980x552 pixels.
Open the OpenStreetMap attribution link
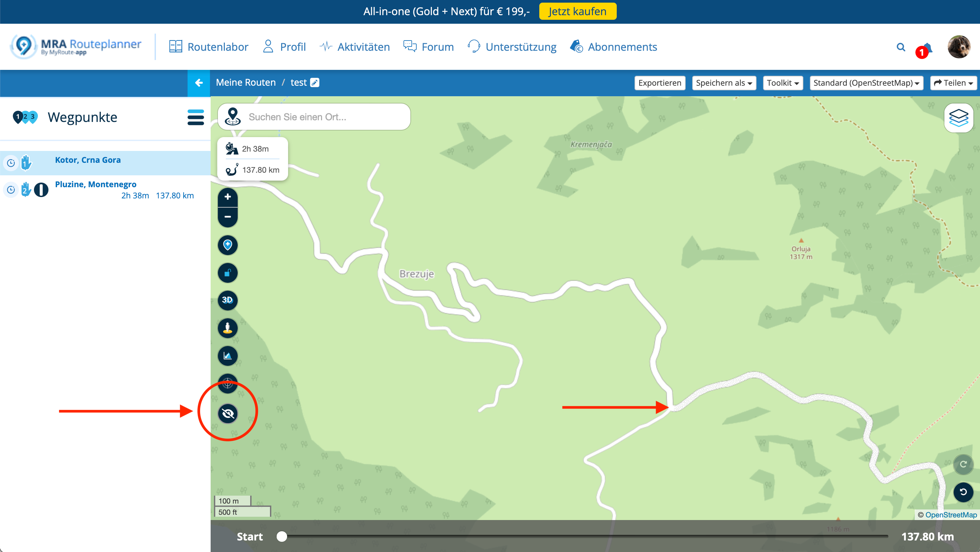click(x=951, y=515)
